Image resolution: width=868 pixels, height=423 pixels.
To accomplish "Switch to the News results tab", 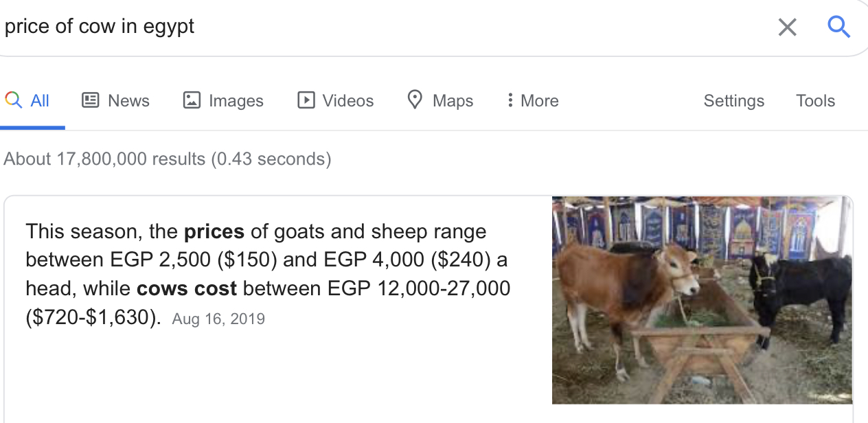I will pos(128,101).
